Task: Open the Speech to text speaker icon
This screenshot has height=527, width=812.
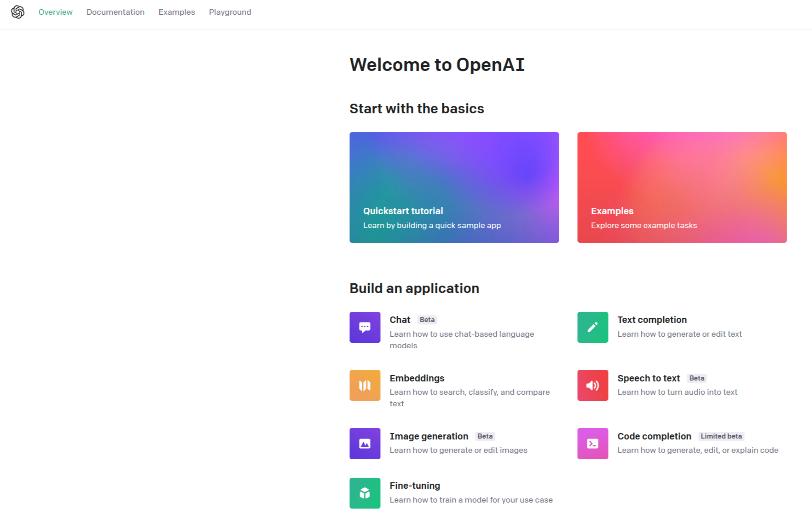Action: 592,385
